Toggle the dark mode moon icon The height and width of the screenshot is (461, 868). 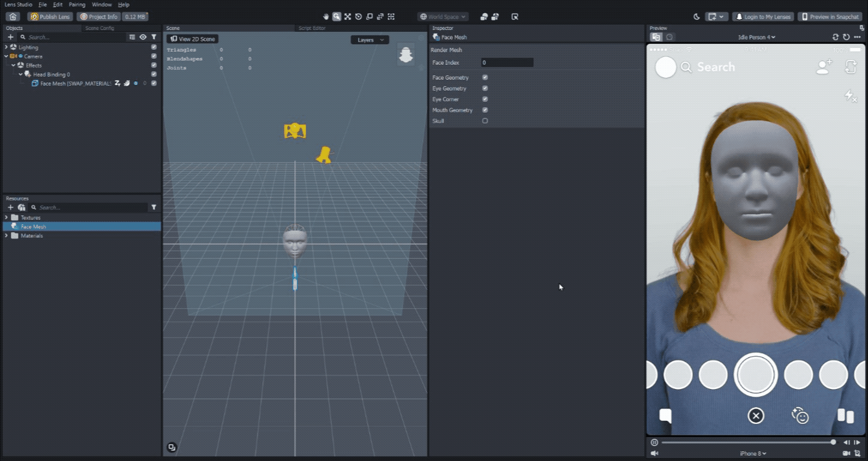696,17
